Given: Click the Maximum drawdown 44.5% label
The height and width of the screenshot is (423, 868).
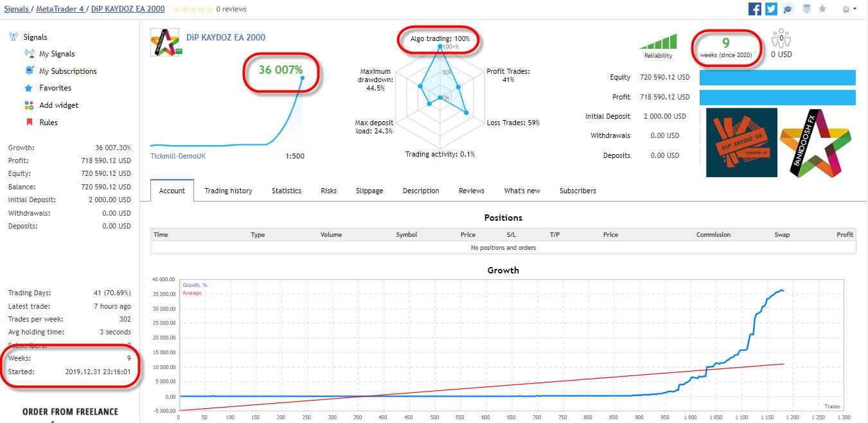Looking at the screenshot, I should pyautogui.click(x=376, y=80).
